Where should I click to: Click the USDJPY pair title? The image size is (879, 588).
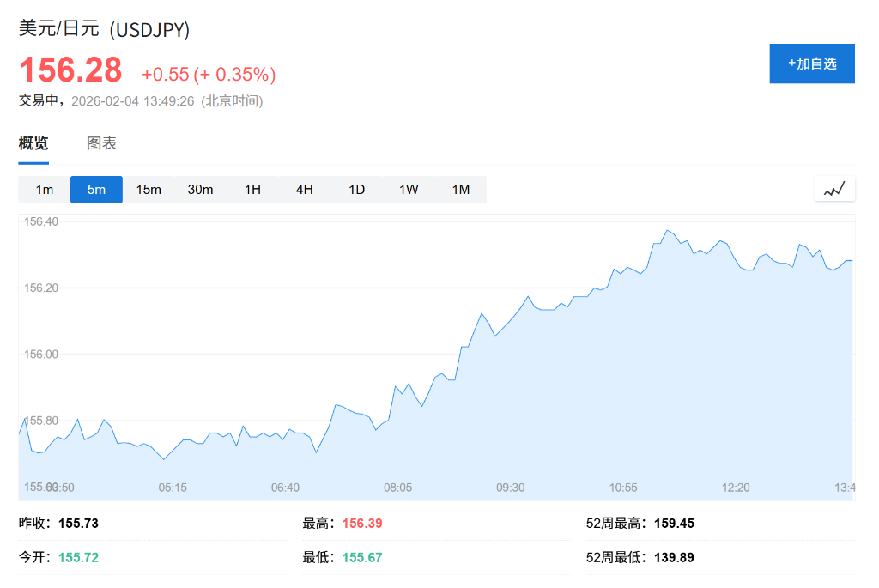(103, 29)
